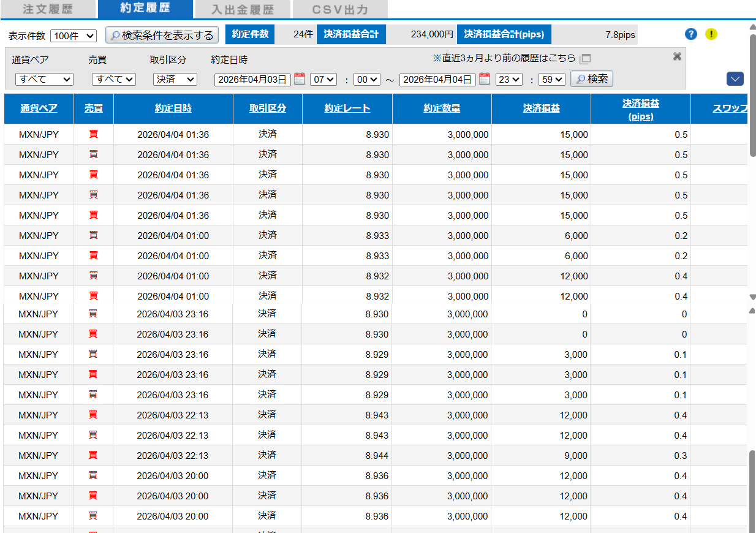Close the search conditions panel
This screenshot has width=756, height=533.
677,56
